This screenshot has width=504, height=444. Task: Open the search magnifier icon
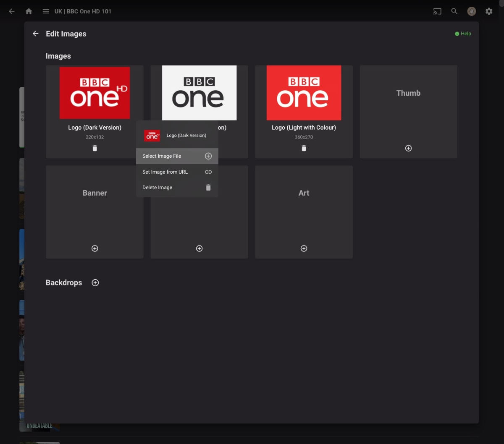tap(454, 11)
